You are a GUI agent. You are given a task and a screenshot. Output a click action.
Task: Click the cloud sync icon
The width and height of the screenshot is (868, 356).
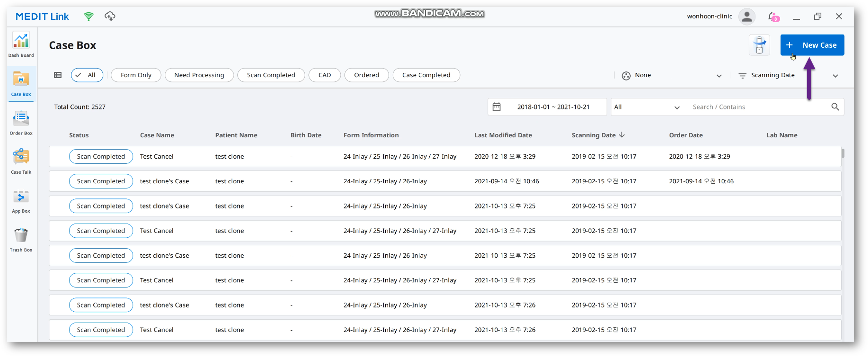pyautogui.click(x=110, y=16)
